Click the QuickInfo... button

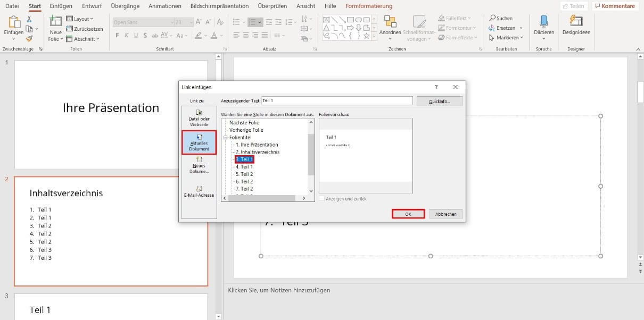[x=439, y=101]
